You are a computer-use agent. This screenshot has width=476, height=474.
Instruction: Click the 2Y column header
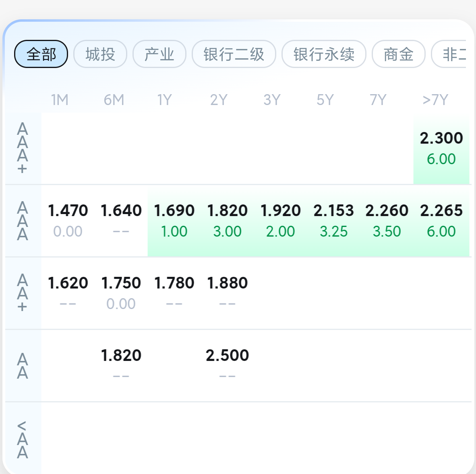[x=219, y=100]
